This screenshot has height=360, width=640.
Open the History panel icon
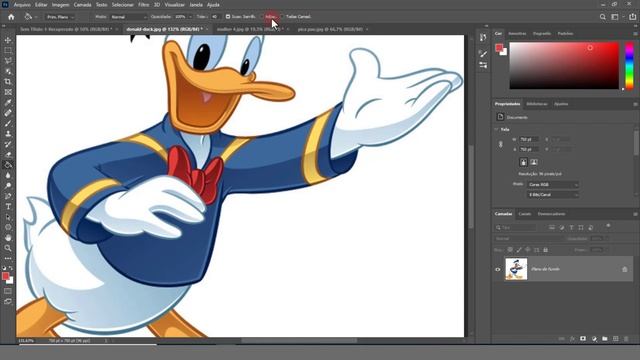click(483, 38)
